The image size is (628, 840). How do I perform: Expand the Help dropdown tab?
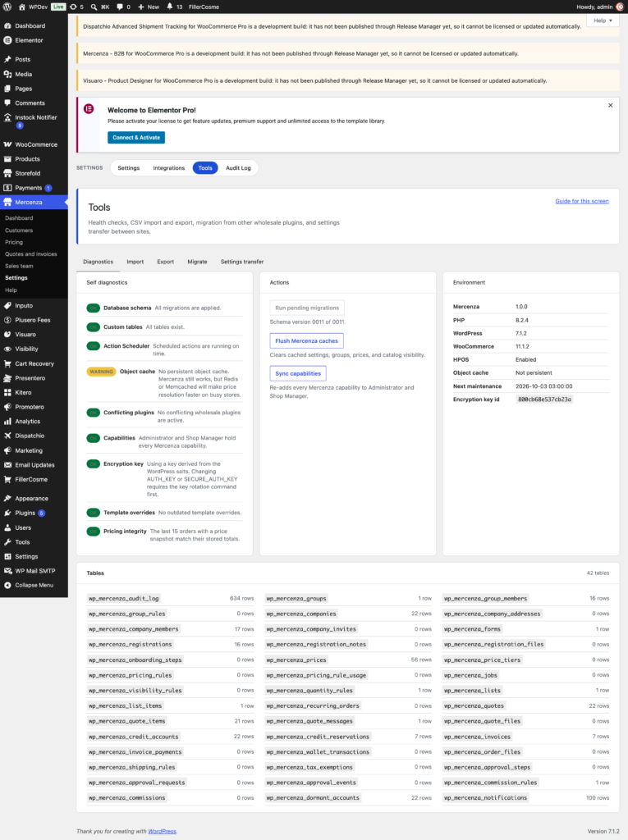coord(603,21)
